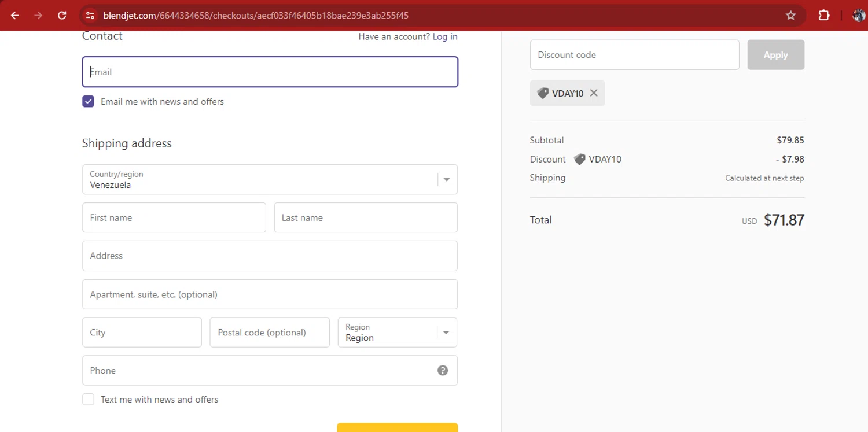Uncheck Email me with news and offers
Screen dimensions: 868x432
click(x=89, y=102)
